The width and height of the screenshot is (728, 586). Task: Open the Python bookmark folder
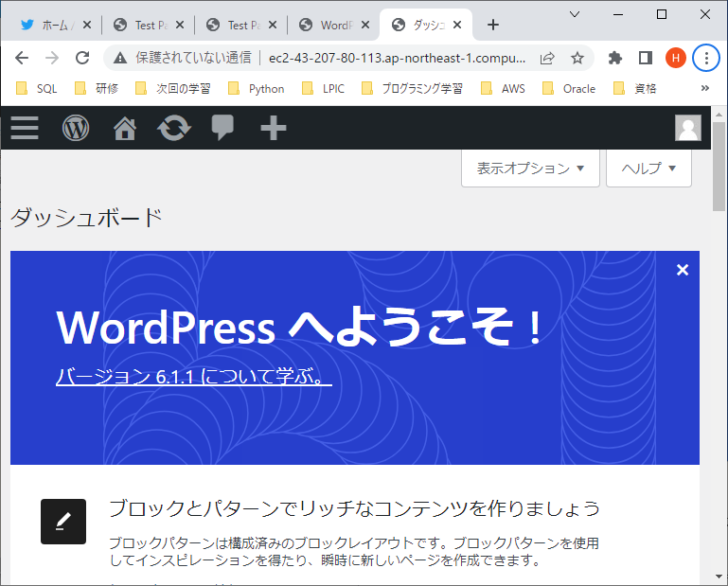coord(256,89)
